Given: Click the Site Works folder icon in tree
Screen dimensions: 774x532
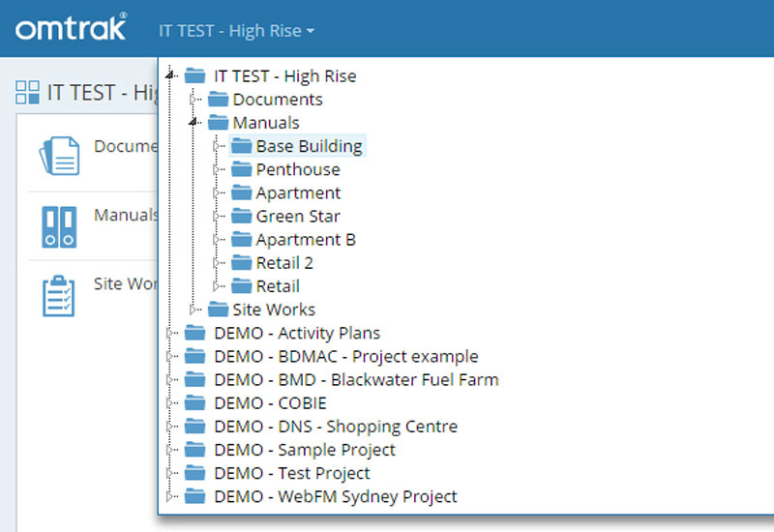Looking at the screenshot, I should pos(219,310).
